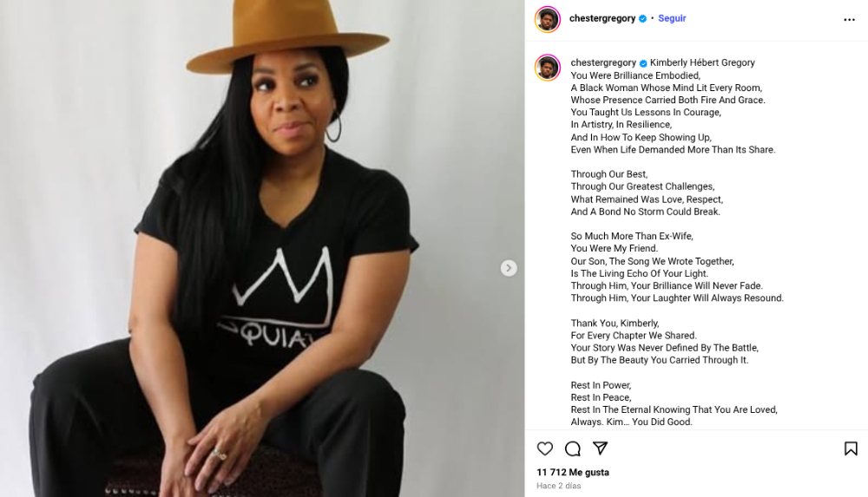Like the post with the heart icon
Viewport: 868px width, 497px height.
[x=545, y=448]
